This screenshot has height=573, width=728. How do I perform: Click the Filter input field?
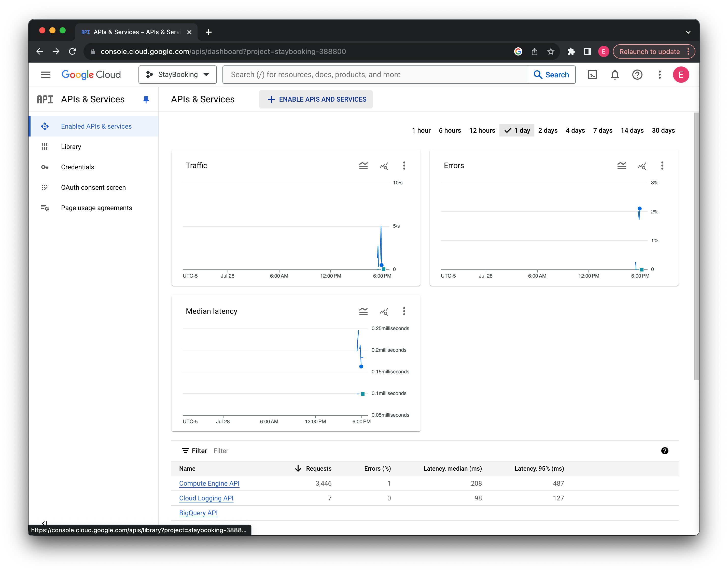[x=221, y=451]
